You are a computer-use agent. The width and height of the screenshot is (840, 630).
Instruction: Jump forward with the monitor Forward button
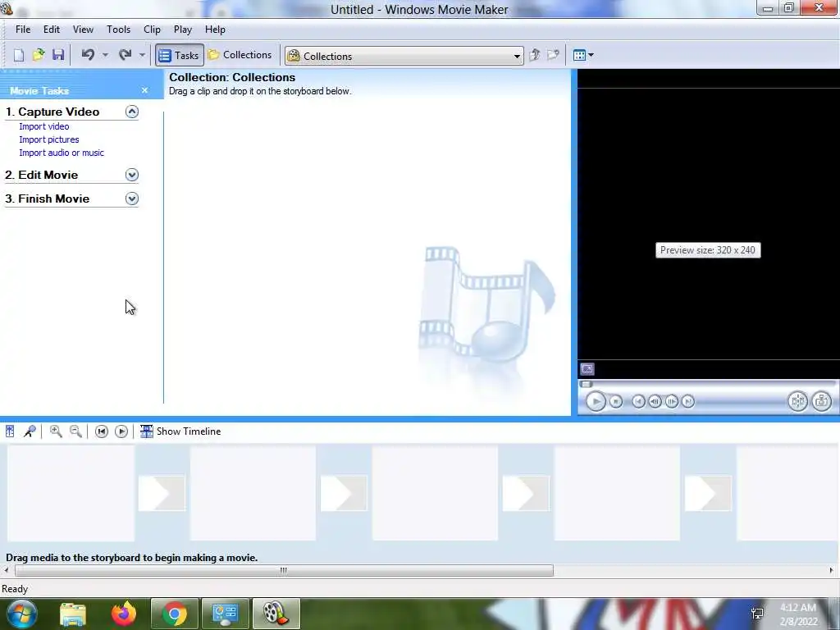[688, 401]
